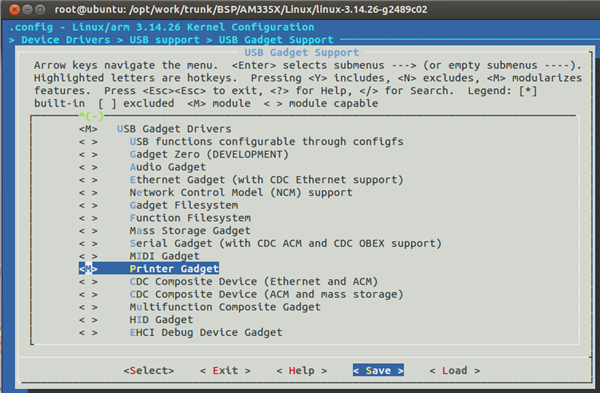Select the Function Filesystem entry
This screenshot has width=600, height=393.
190,218
